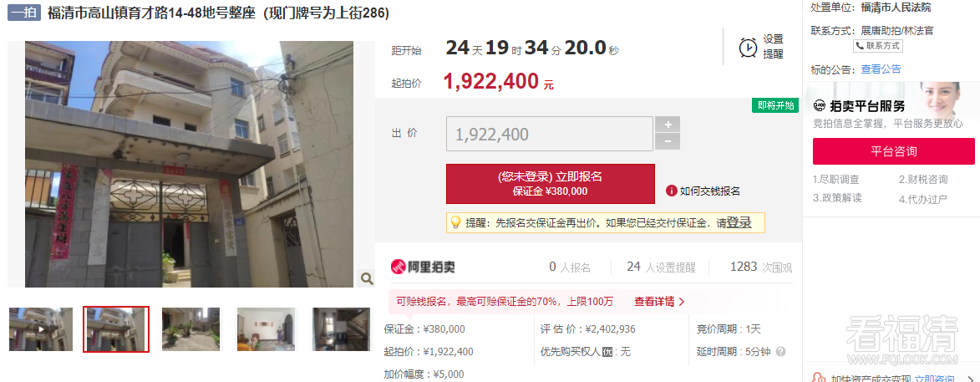The height and width of the screenshot is (382, 980).
Task: Click the red info icon for 如何交钱报名
Action: pos(671,191)
